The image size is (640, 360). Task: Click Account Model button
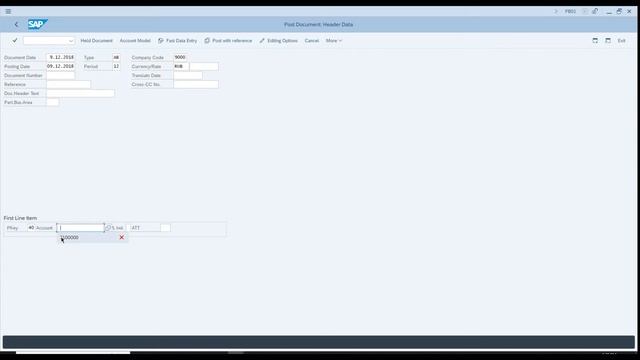135,41
